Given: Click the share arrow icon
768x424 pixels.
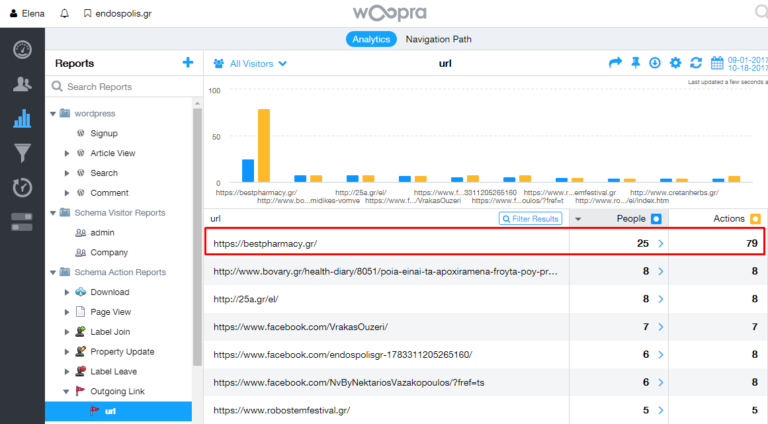Looking at the screenshot, I should 615,63.
